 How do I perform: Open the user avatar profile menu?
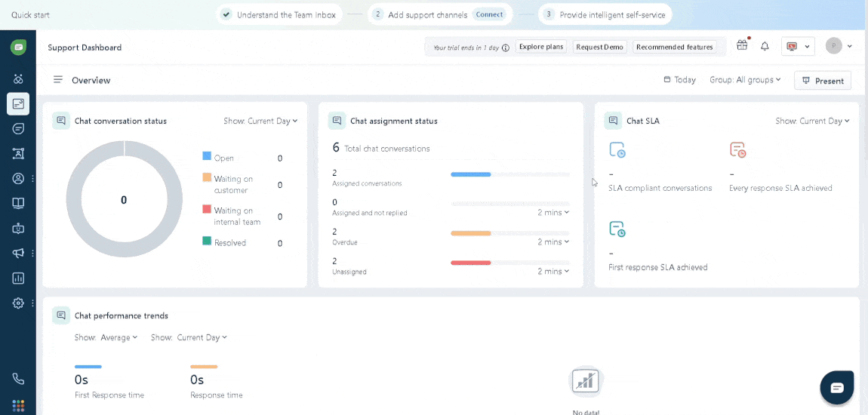coord(839,47)
